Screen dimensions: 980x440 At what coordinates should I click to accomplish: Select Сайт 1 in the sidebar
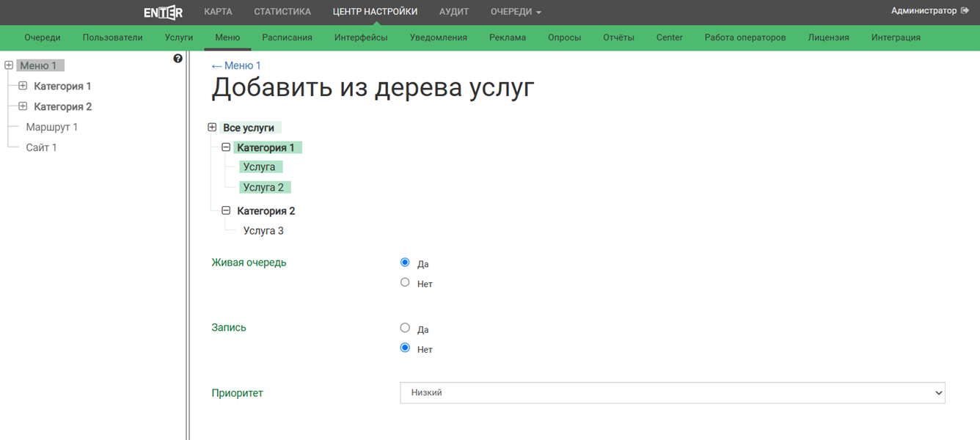[41, 147]
